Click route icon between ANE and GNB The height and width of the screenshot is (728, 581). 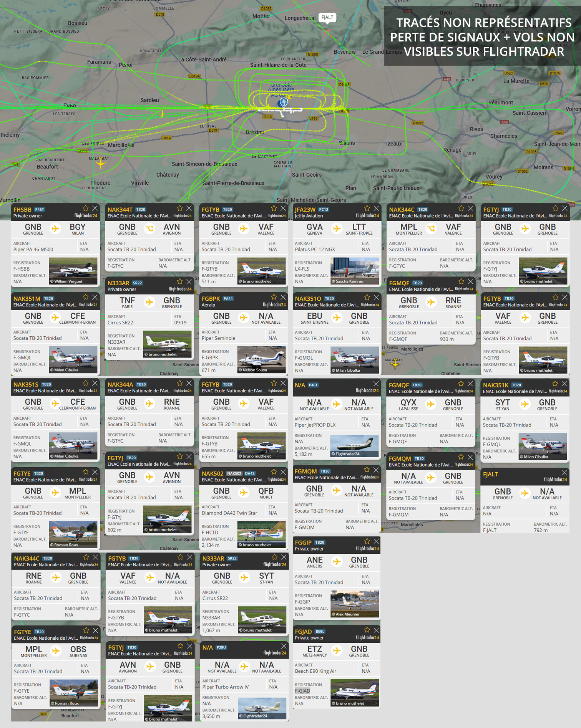tap(337, 562)
